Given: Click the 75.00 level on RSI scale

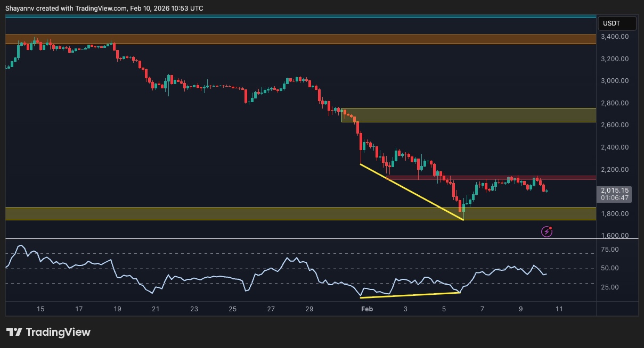Looking at the screenshot, I should coord(609,249).
